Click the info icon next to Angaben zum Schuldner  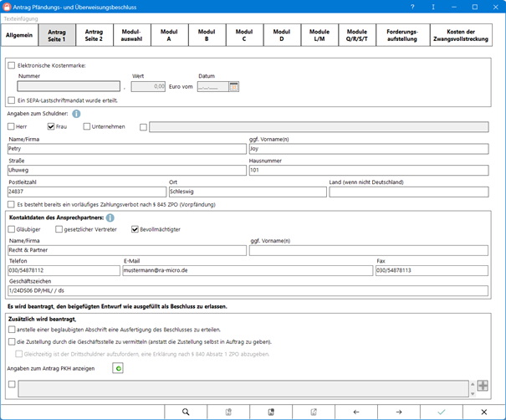pyautogui.click(x=76, y=113)
